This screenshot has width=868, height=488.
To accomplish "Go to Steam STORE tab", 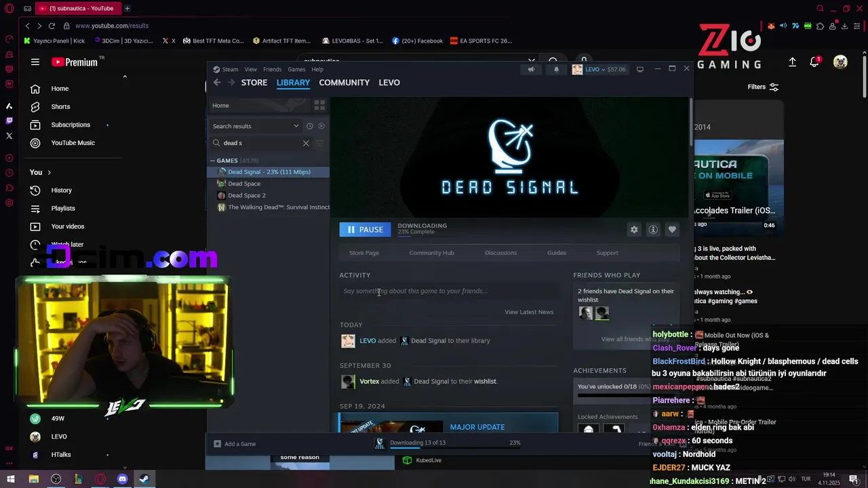I will [254, 83].
